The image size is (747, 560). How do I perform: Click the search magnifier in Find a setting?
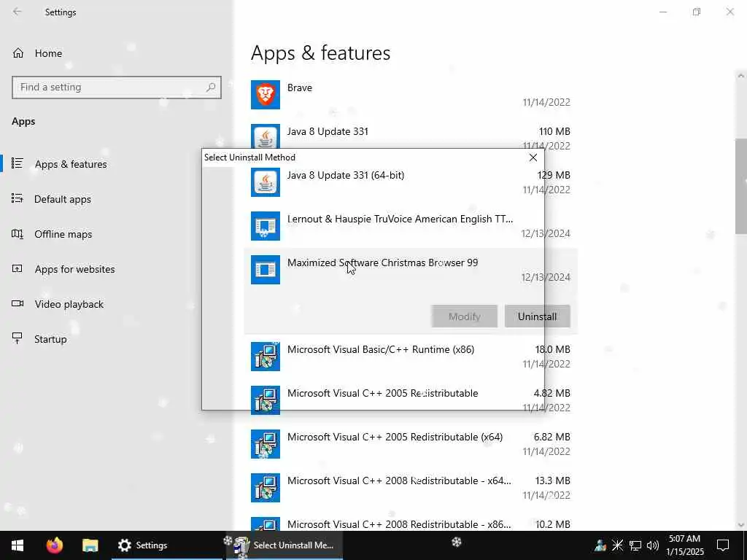[x=211, y=87]
